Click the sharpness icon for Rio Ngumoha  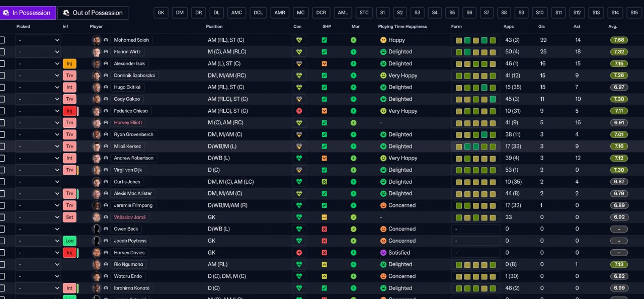click(324, 264)
